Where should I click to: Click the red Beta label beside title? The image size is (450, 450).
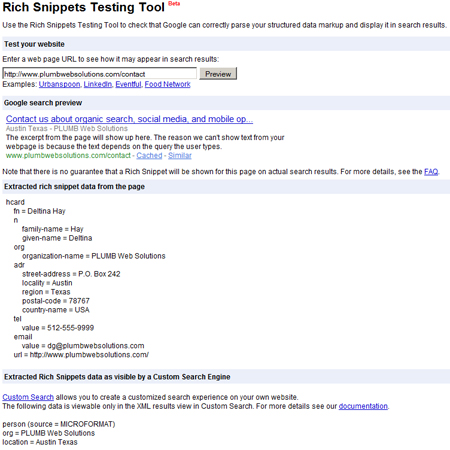(x=174, y=4)
